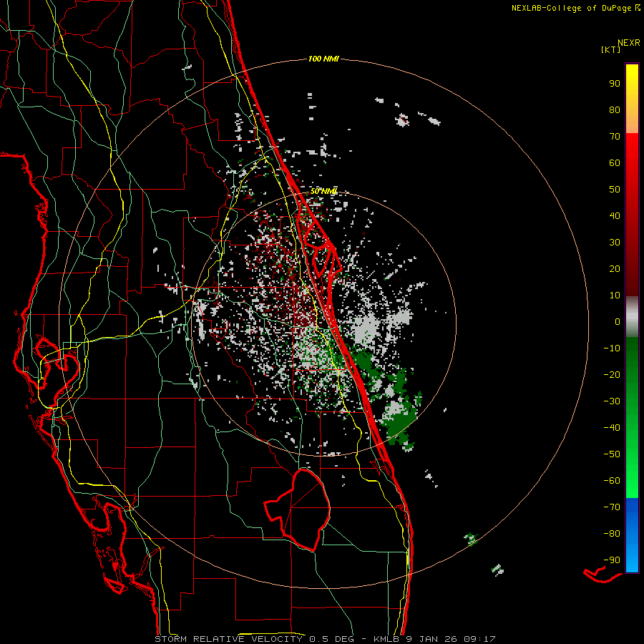Click the 60 value on velocity scale
The height and width of the screenshot is (644, 644).
(615, 163)
